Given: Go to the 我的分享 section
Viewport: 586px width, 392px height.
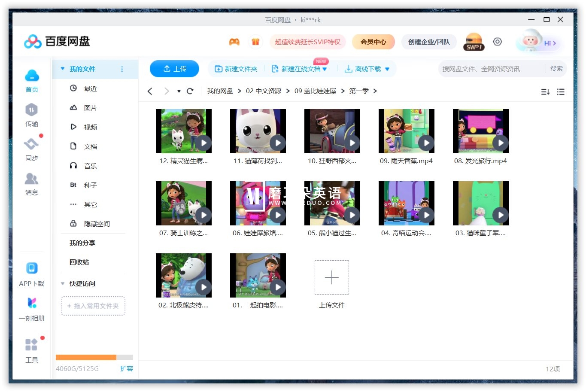Looking at the screenshot, I should coord(82,243).
